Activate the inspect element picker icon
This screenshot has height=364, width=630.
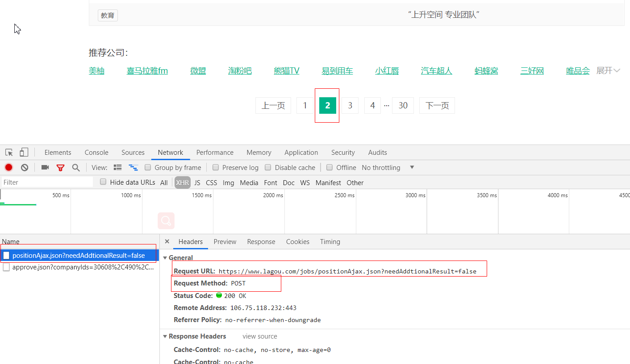[x=9, y=153]
